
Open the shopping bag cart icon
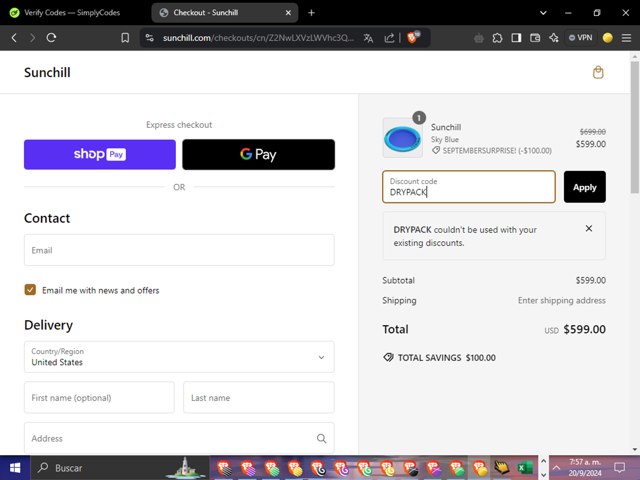(598, 72)
